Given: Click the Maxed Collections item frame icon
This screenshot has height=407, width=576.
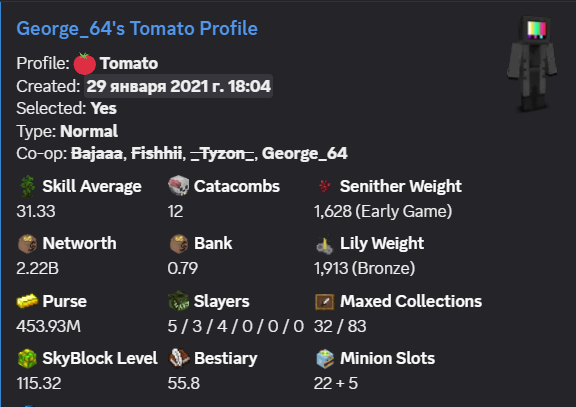Looking at the screenshot, I should (x=325, y=302).
